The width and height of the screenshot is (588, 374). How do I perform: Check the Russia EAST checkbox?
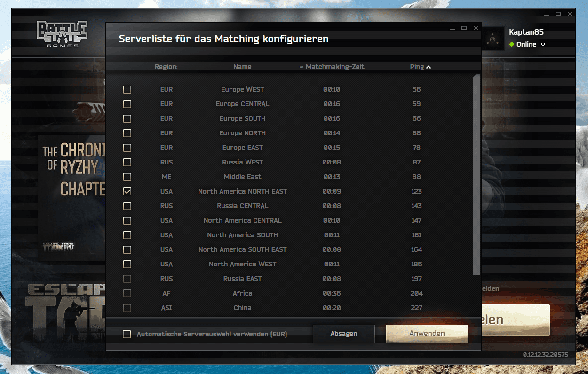[127, 279]
